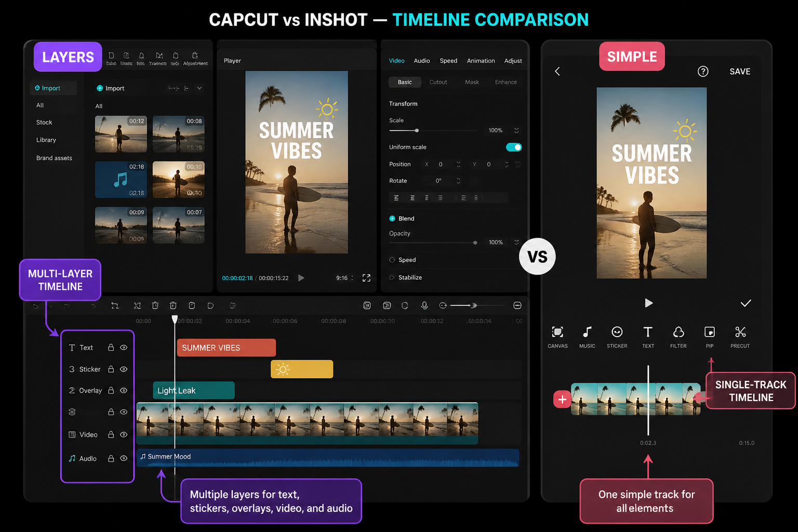798x532 pixels.
Task: Click the Position Y stepper arrows
Action: [507, 164]
